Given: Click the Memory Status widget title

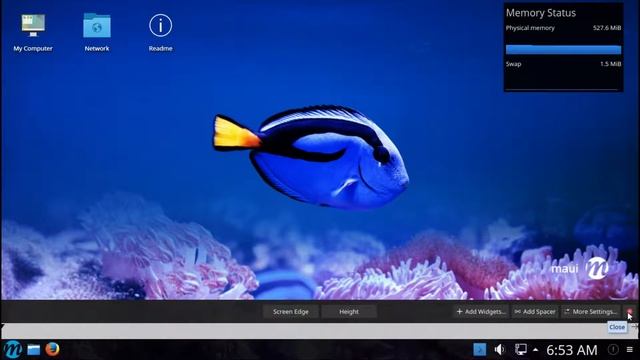Looking at the screenshot, I should click(541, 13).
